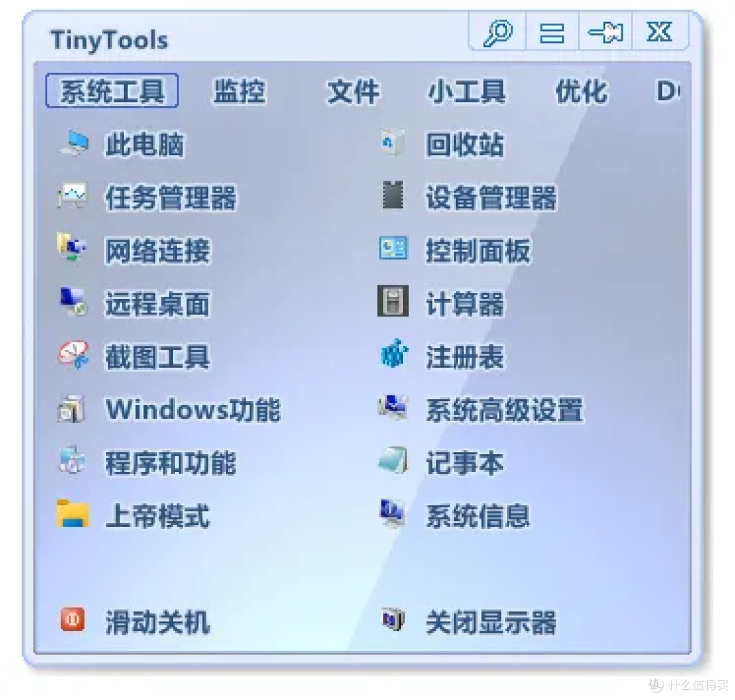Click the 滑动关机 label
The height and width of the screenshot is (700, 735).
(x=157, y=622)
